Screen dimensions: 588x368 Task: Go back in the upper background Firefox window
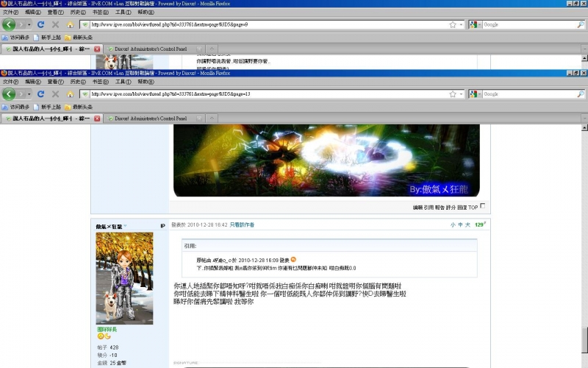coord(9,24)
